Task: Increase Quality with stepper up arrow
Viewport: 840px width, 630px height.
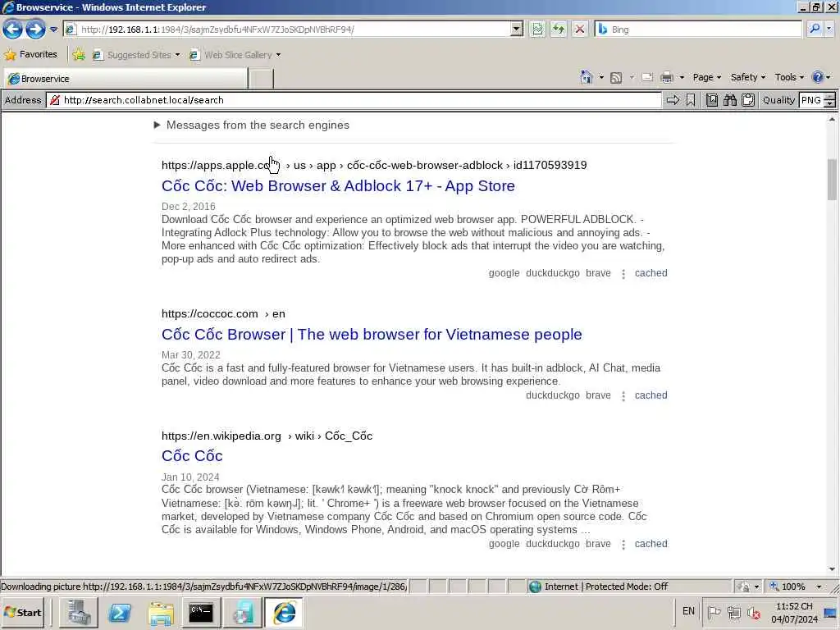Action: 830,97
